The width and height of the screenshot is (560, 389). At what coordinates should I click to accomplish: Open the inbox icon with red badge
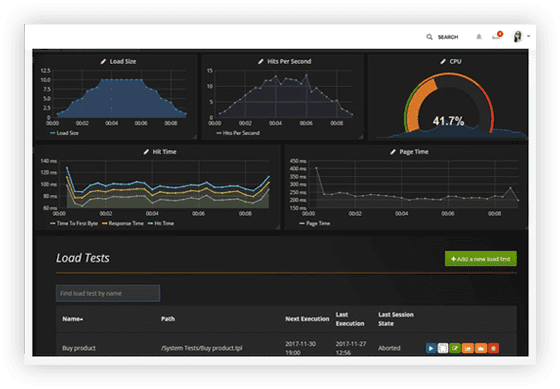[497, 36]
